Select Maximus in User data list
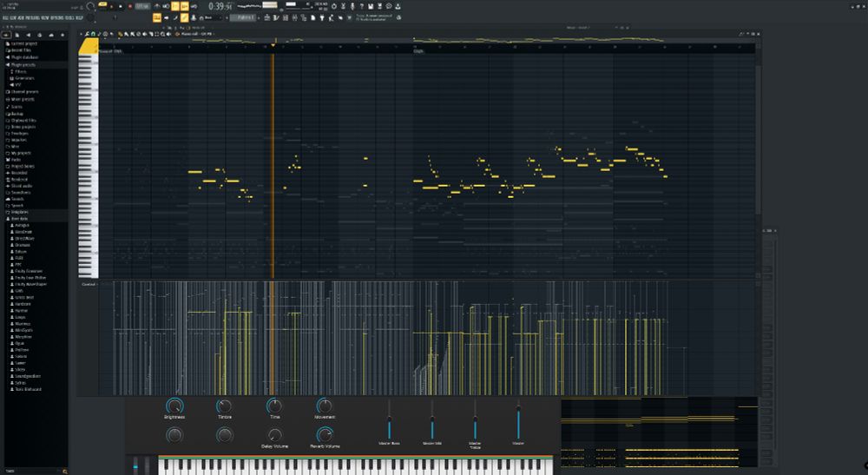The image size is (868, 475). tap(23, 323)
